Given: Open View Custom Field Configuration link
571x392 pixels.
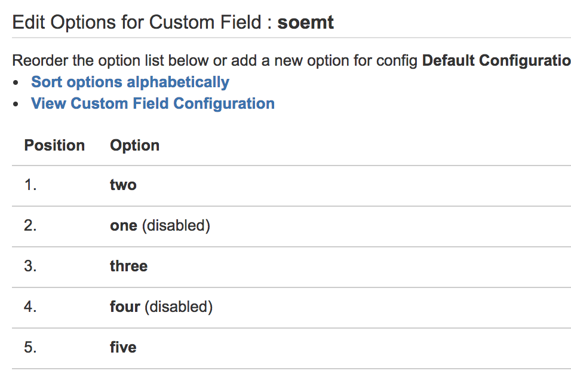Looking at the screenshot, I should click(x=153, y=103).
